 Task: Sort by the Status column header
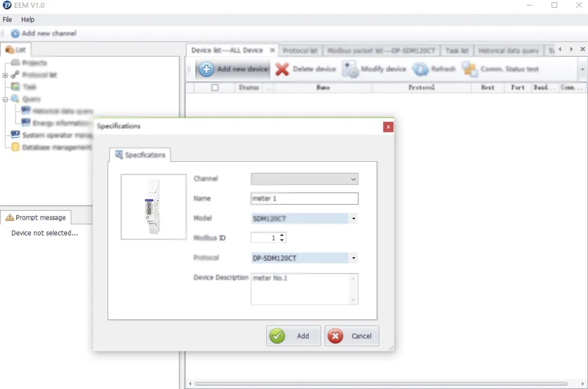pos(249,88)
